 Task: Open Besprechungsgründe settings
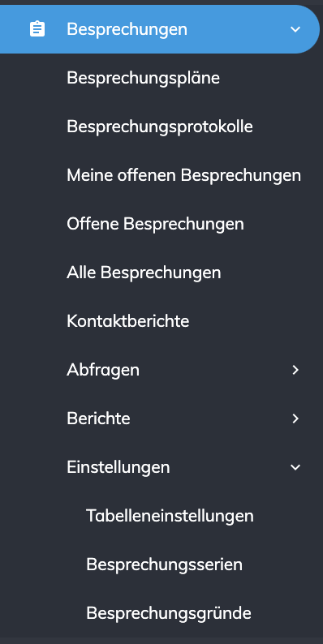point(169,613)
